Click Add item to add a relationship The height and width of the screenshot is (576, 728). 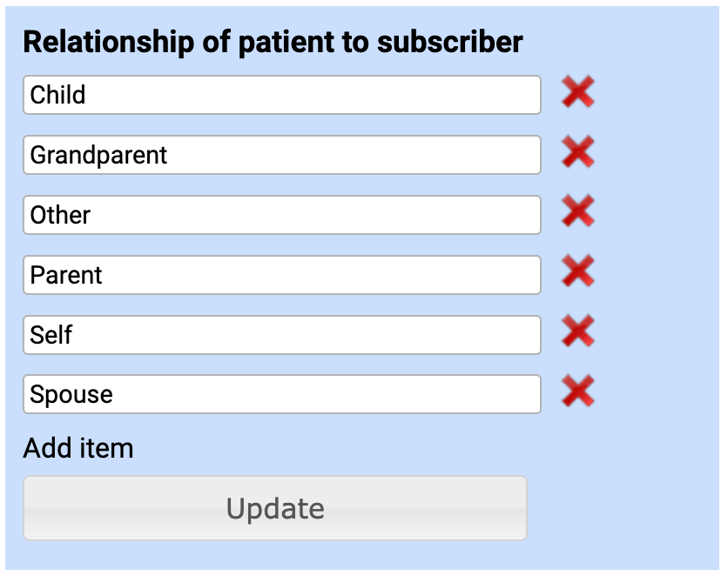tap(78, 448)
